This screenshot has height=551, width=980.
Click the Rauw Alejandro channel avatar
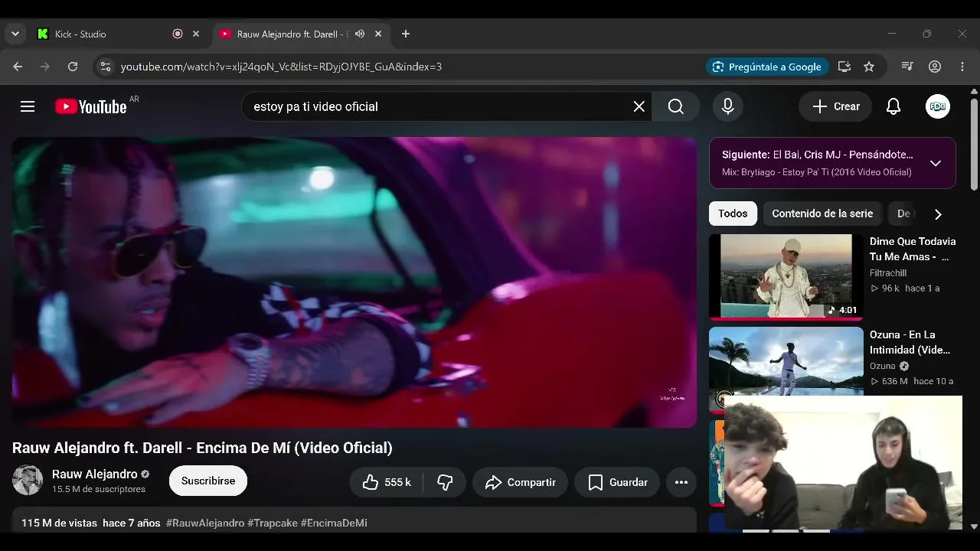[28, 481]
